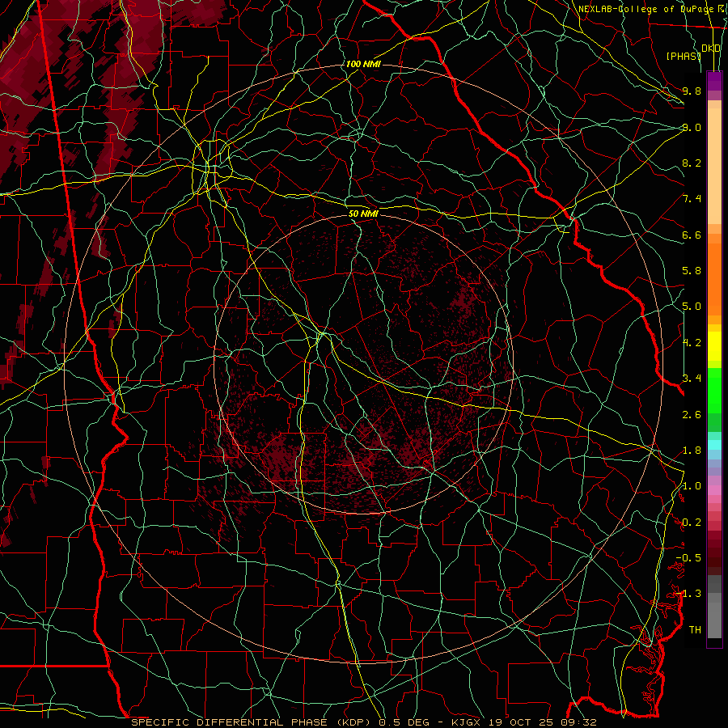Select the 7.4 scale value
Image resolution: width=728 pixels, height=728 pixels.
(x=692, y=199)
